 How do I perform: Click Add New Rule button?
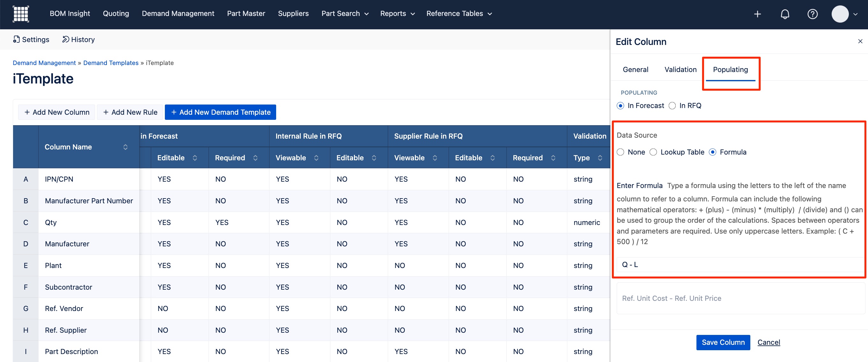point(130,112)
